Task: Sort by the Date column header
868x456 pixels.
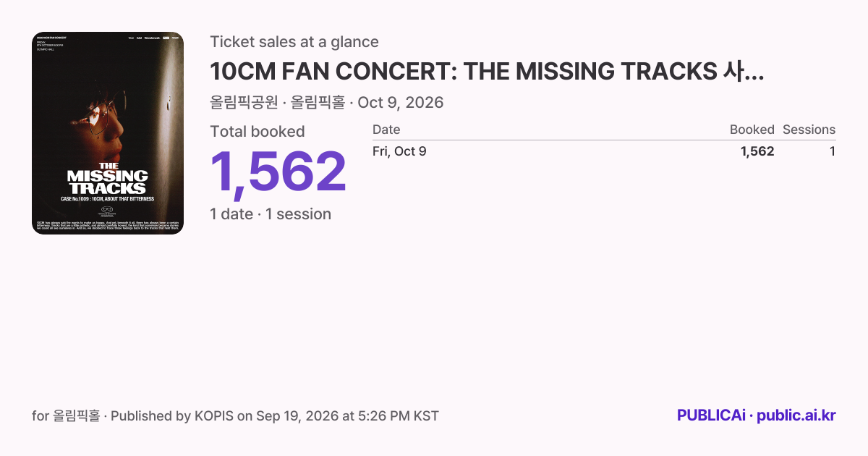Action: pos(386,130)
